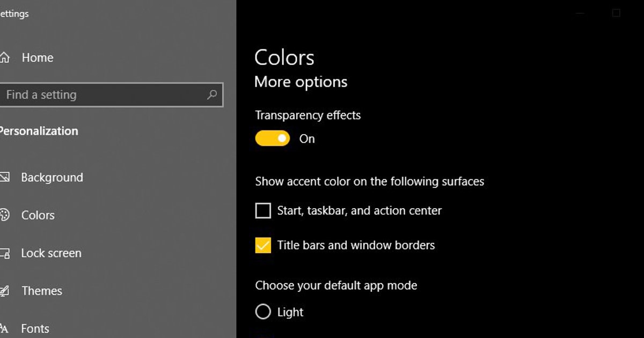Select the Lock screen icon
This screenshot has width=644, height=338.
(6, 253)
